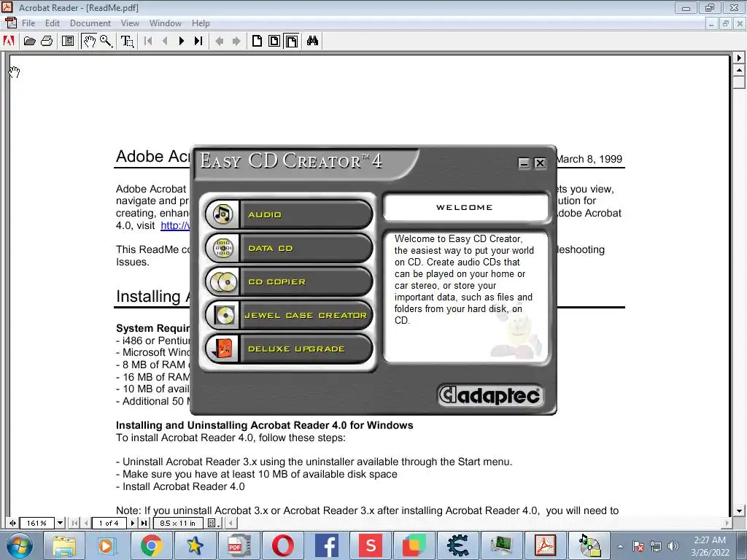
Task: Open the Help menu
Action: pyautogui.click(x=201, y=23)
